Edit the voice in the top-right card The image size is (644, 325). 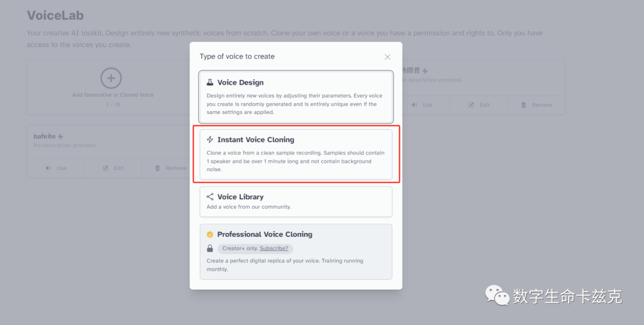(479, 105)
